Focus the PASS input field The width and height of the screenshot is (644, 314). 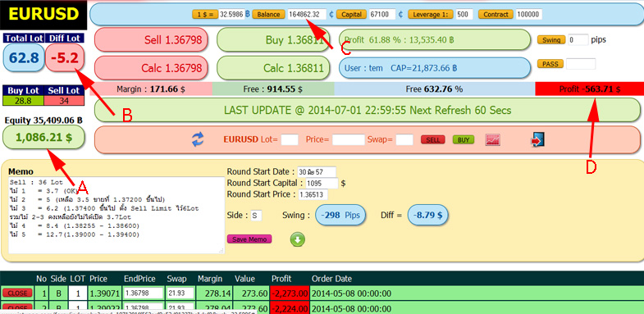(581, 64)
